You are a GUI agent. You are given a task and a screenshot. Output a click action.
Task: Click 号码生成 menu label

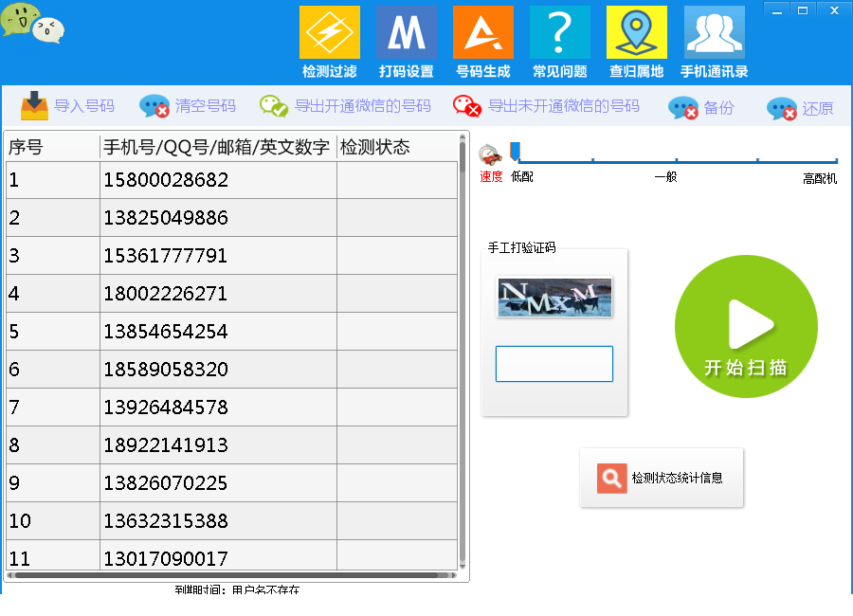(x=483, y=71)
